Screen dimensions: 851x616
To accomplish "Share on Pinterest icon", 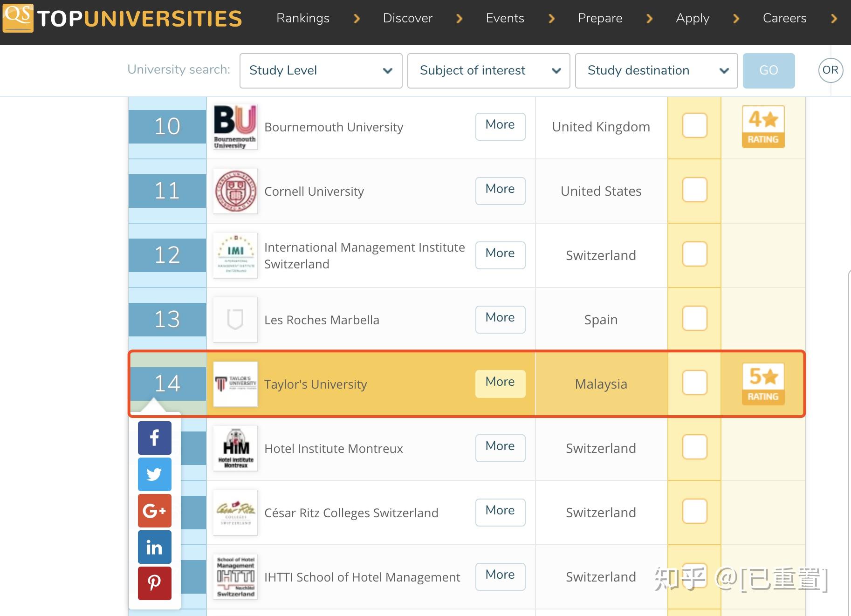I will [155, 583].
